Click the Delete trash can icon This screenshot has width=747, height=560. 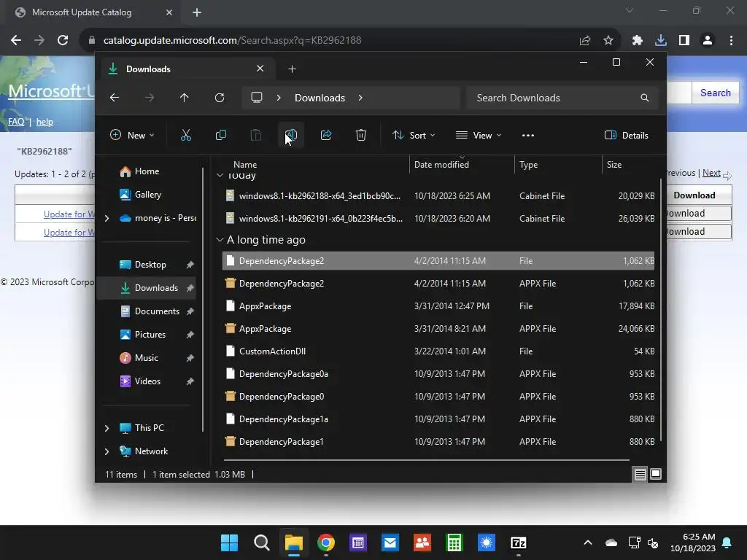click(361, 135)
